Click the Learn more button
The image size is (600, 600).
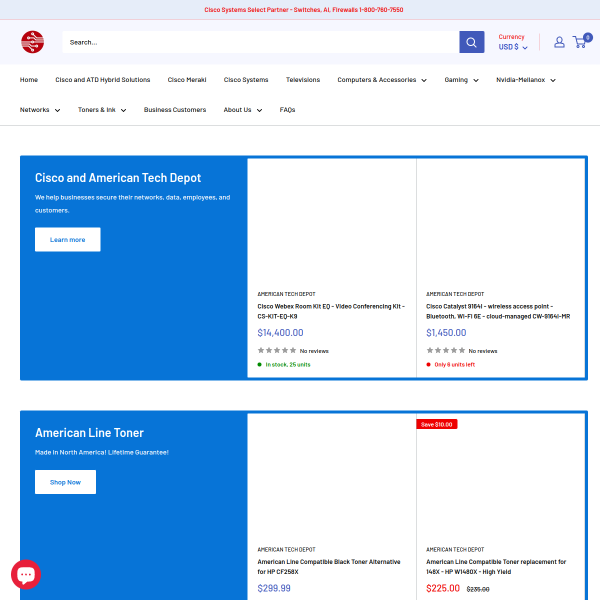tap(68, 240)
